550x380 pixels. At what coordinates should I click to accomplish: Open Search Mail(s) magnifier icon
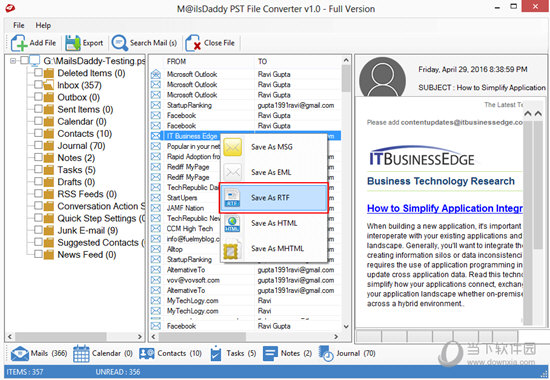point(120,43)
